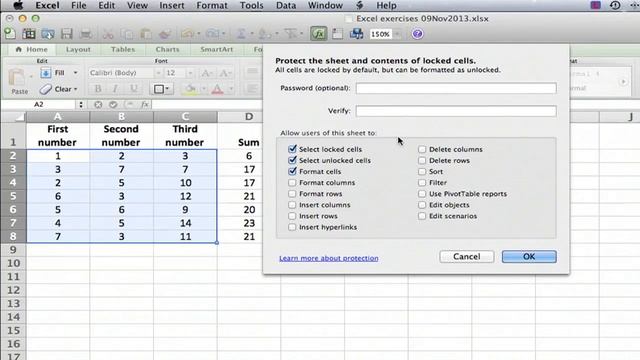Click the New Workbook toolbar icon
Image resolution: width=640 pixels, height=360 pixels.
(10, 34)
